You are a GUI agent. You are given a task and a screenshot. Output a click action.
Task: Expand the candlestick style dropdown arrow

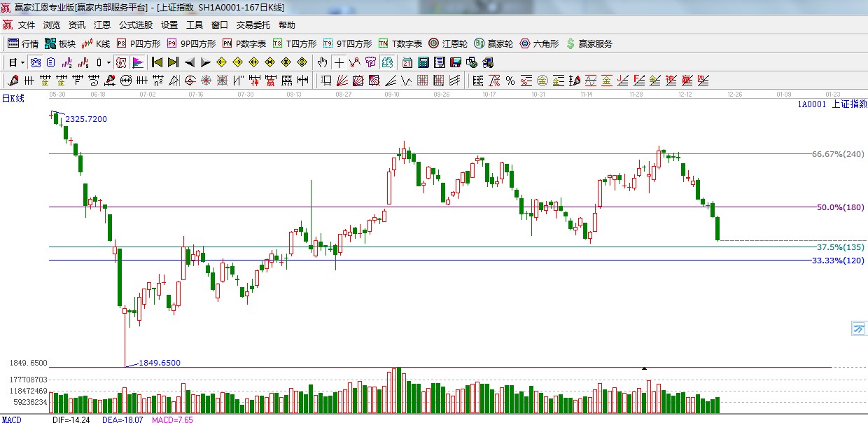[x=108, y=62]
